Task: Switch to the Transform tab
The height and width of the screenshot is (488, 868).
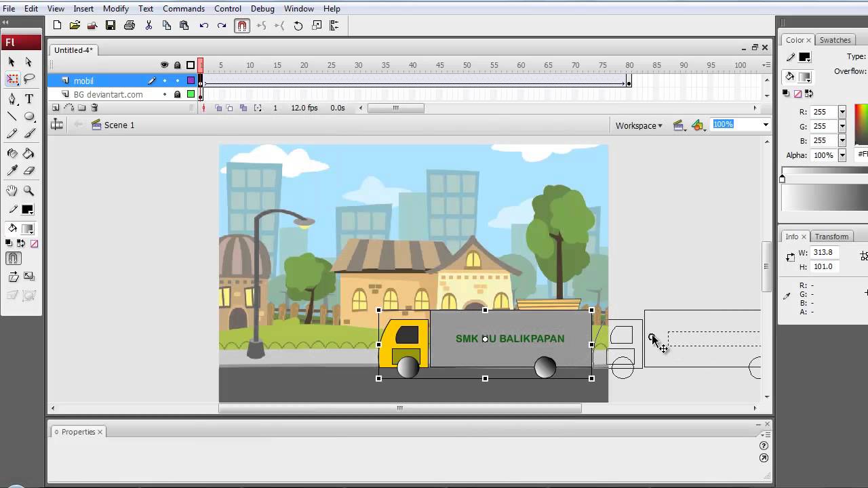Action: pyautogui.click(x=831, y=237)
